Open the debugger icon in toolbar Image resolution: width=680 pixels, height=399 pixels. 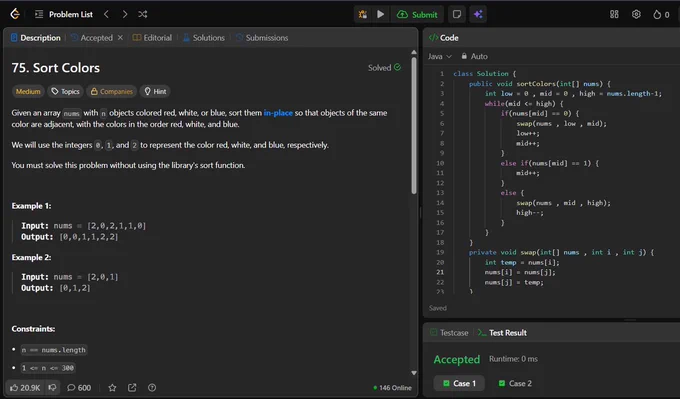coord(363,14)
